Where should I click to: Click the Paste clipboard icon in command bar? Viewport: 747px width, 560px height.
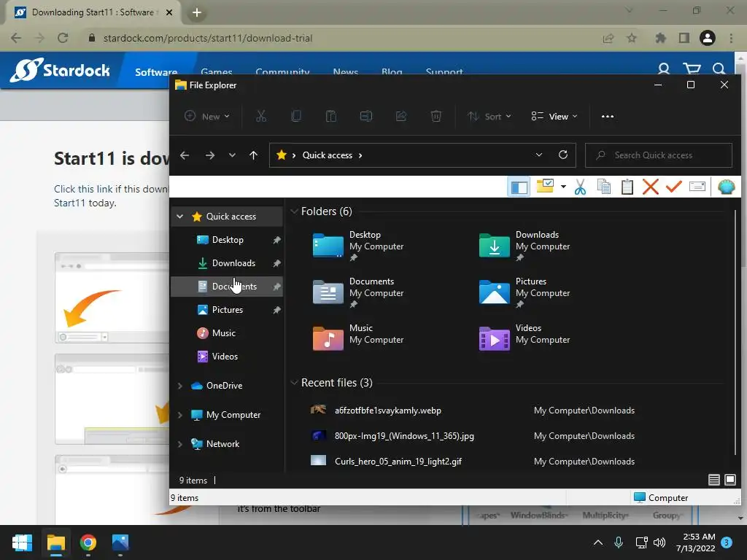(331, 116)
